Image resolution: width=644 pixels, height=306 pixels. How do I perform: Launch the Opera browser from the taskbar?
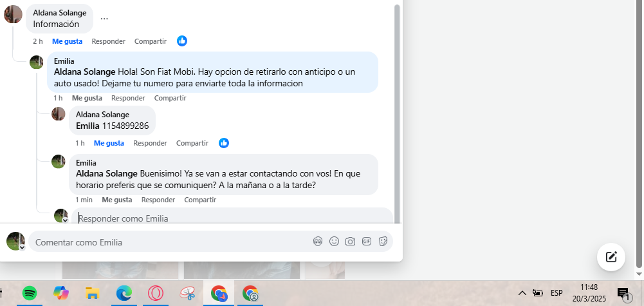point(156,293)
